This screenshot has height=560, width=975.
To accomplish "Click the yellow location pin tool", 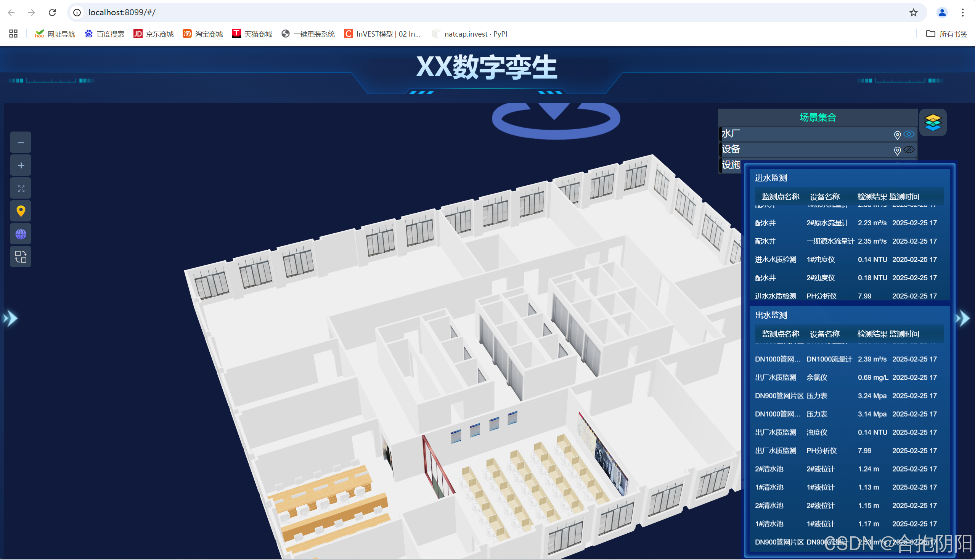I will [x=21, y=211].
